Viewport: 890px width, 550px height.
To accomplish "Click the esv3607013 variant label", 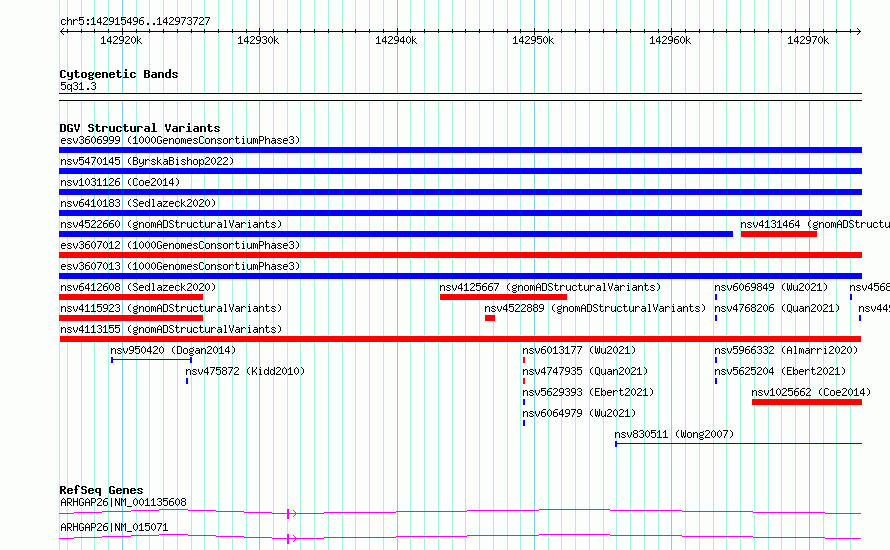I will click(x=180, y=266).
